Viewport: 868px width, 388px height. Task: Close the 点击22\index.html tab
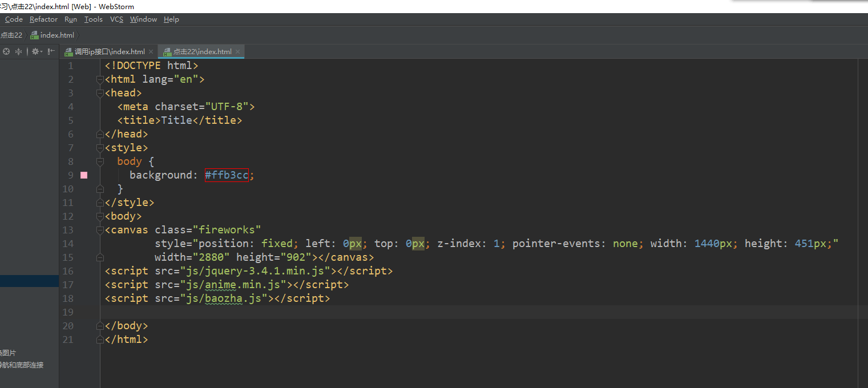pos(237,52)
